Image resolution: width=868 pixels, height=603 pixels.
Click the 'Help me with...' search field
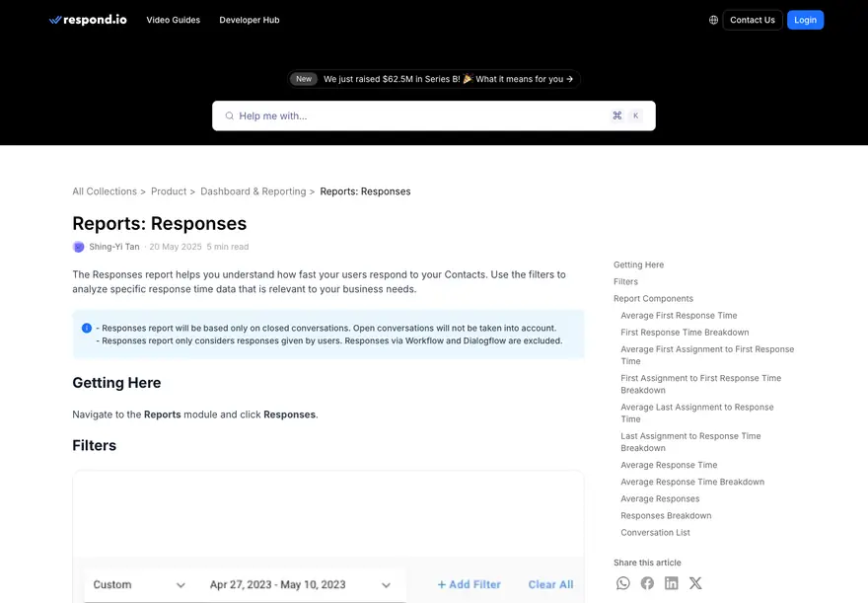(433, 115)
